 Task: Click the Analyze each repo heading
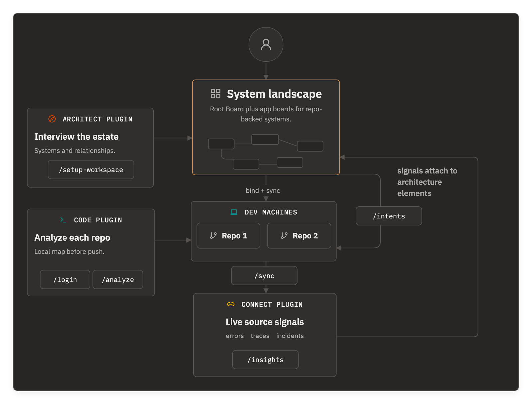72,238
